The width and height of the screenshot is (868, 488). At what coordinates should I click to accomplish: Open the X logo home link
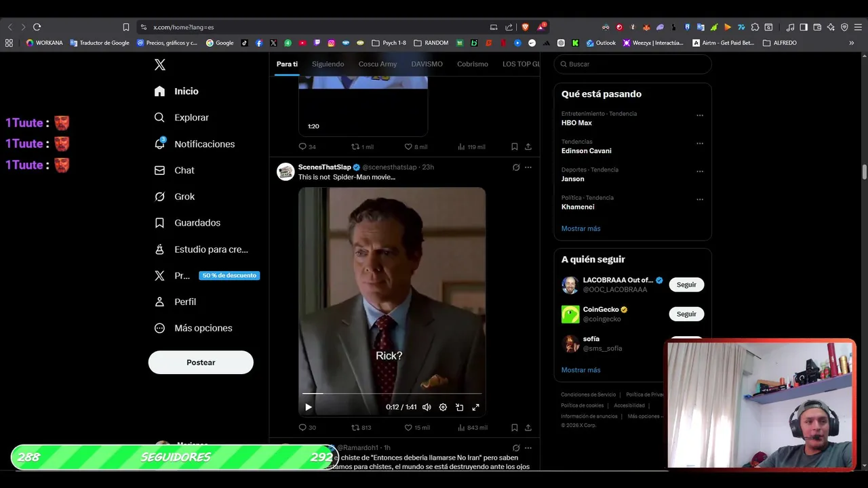[159, 64]
